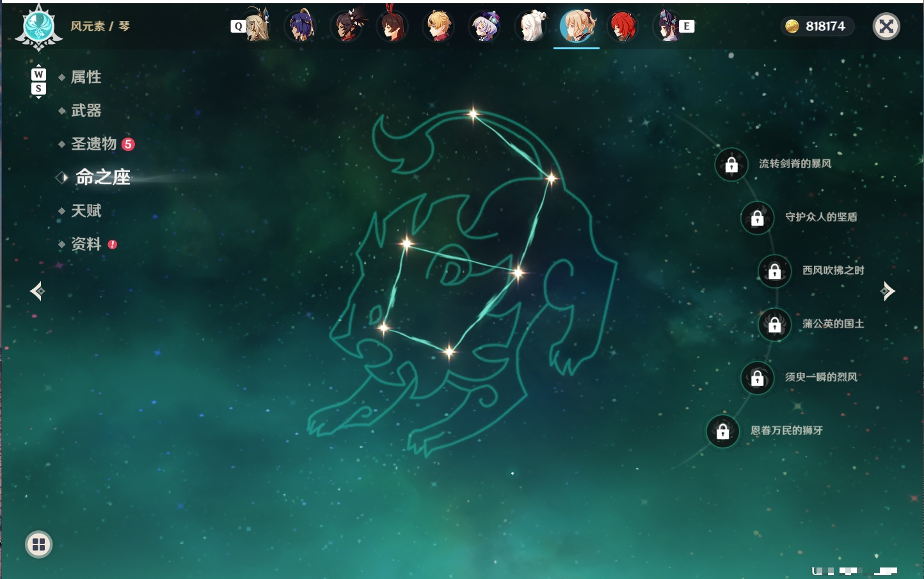Select constellation label 西风吹拂之时
This screenshot has height=579, width=924.
pyautogui.click(x=833, y=270)
